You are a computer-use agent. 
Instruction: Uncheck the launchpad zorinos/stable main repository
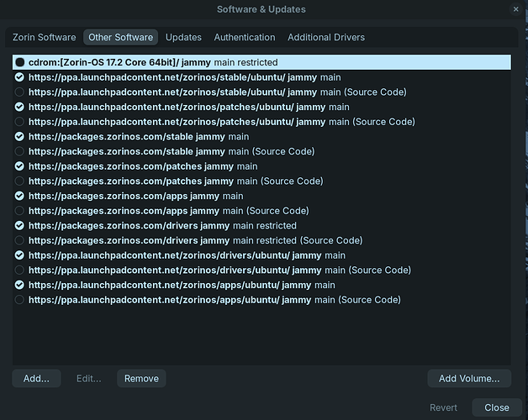[19, 77]
